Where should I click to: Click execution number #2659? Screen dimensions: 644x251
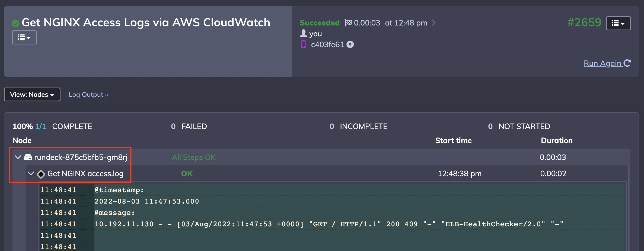584,22
